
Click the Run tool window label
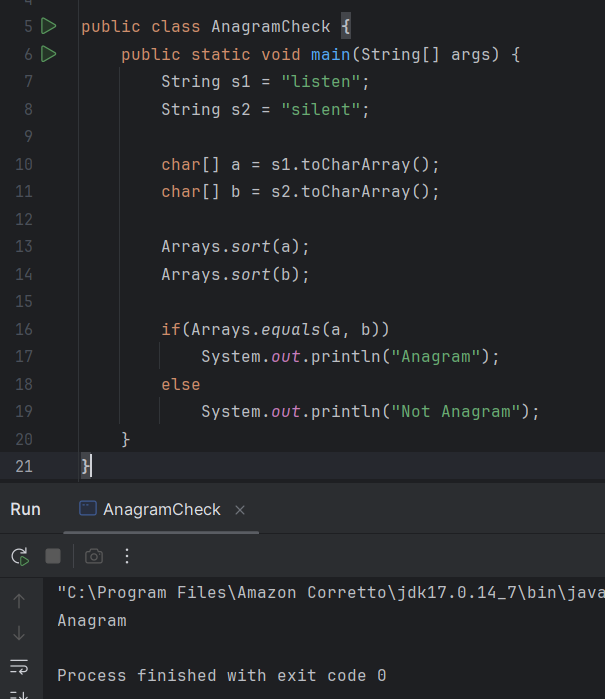25,510
